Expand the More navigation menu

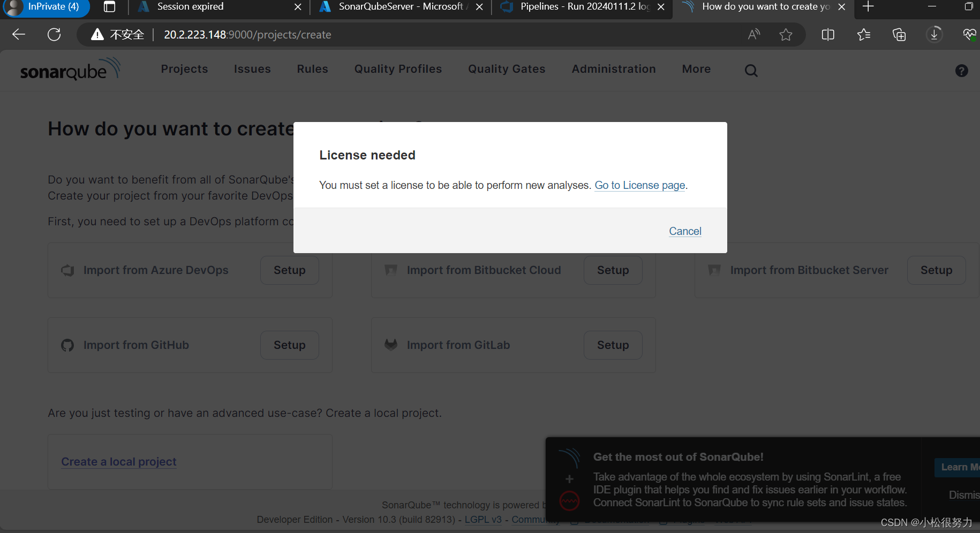(696, 69)
